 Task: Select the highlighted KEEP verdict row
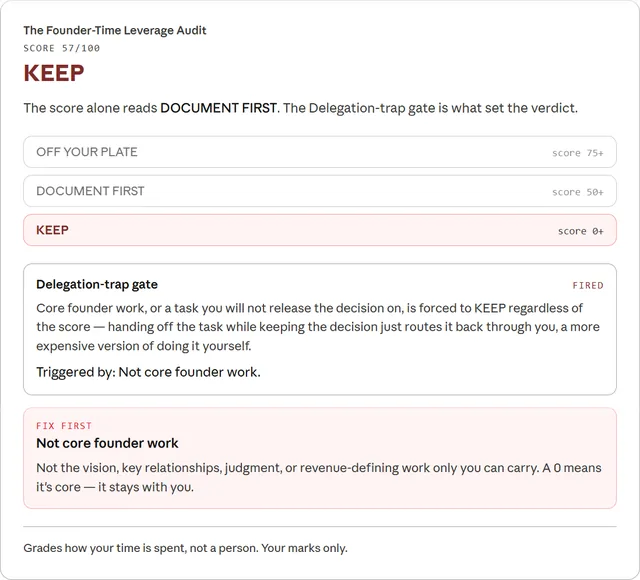click(320, 230)
